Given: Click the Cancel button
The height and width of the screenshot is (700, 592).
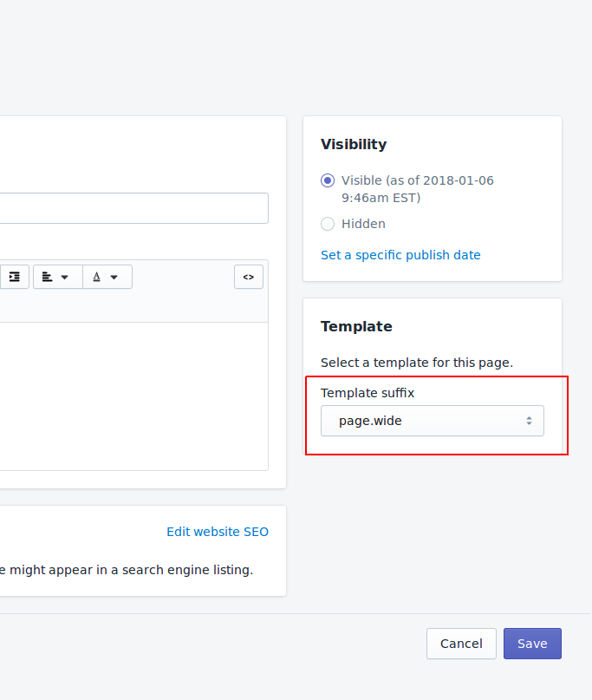Looking at the screenshot, I should [461, 644].
